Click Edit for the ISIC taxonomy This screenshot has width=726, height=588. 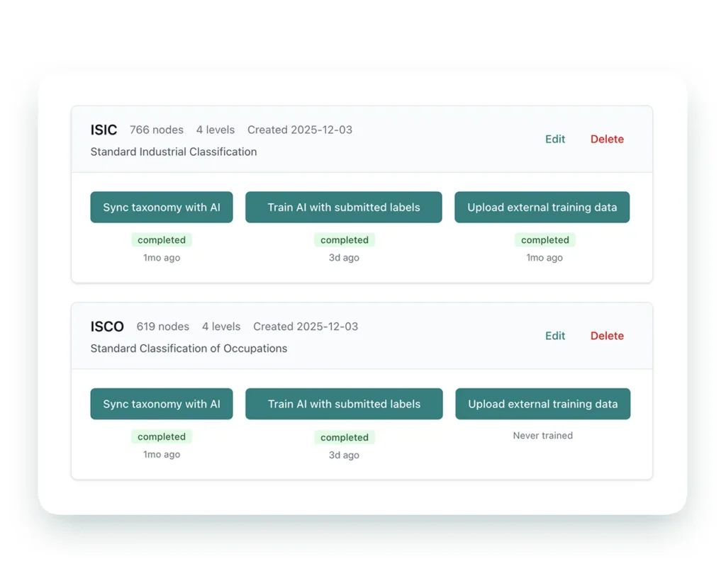click(554, 140)
